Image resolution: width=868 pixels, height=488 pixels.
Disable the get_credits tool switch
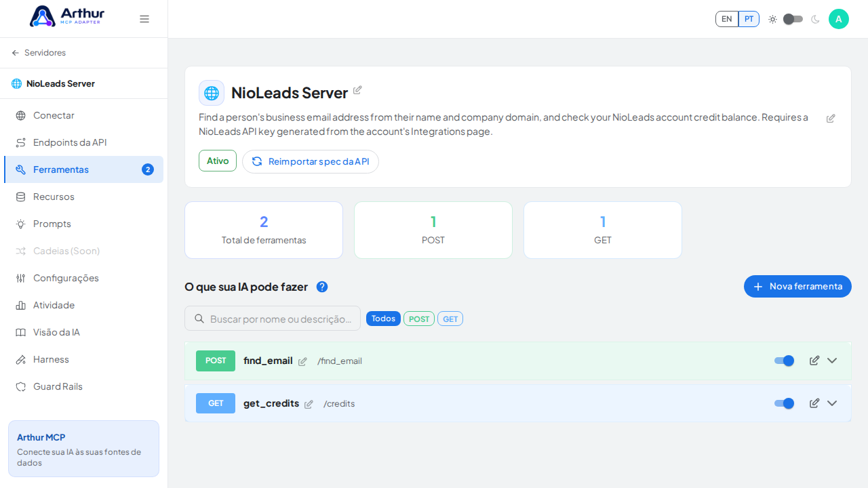click(784, 403)
